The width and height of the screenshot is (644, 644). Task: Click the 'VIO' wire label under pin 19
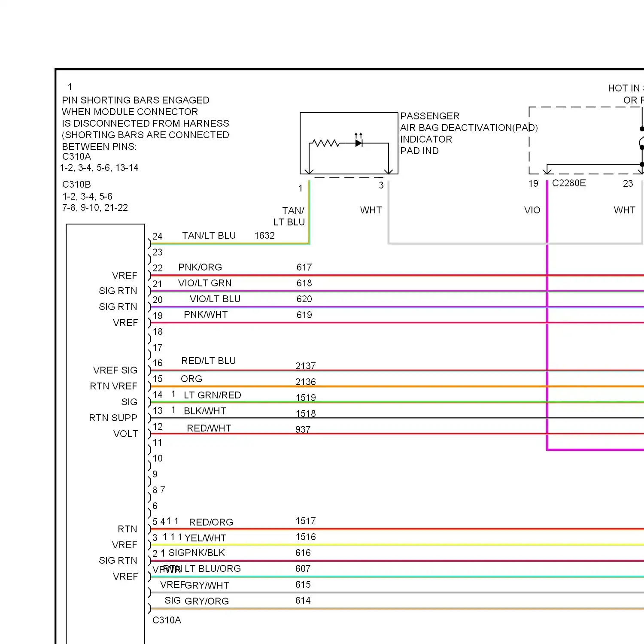[x=532, y=210]
